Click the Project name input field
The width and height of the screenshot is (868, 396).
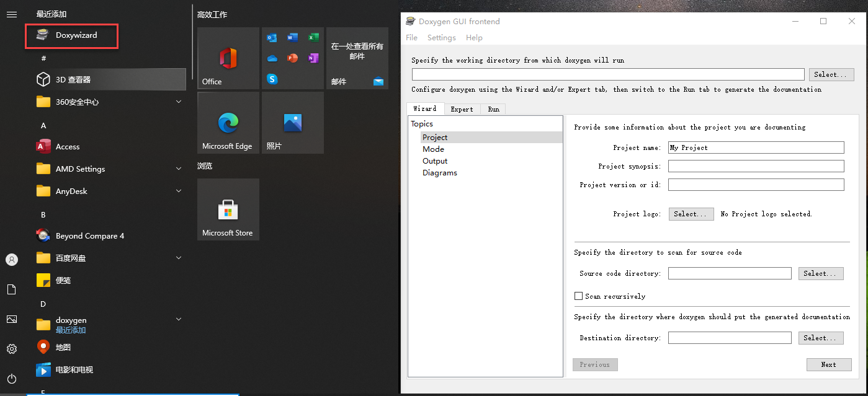point(756,147)
